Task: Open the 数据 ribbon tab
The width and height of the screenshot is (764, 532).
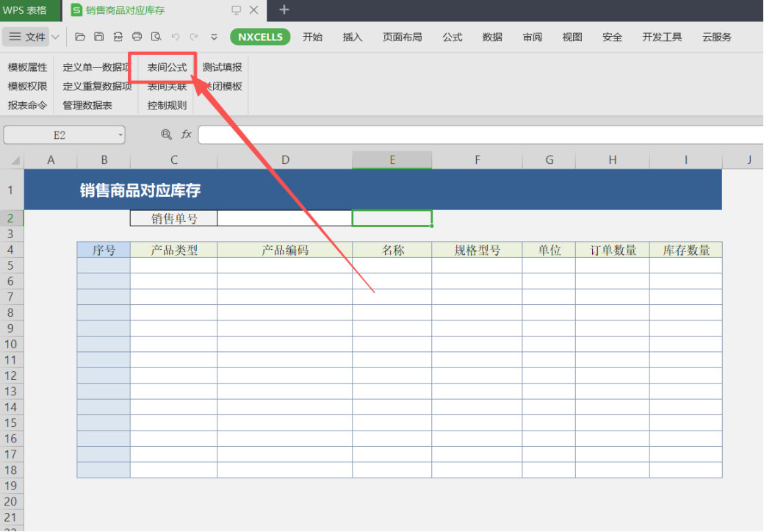Action: pos(492,37)
